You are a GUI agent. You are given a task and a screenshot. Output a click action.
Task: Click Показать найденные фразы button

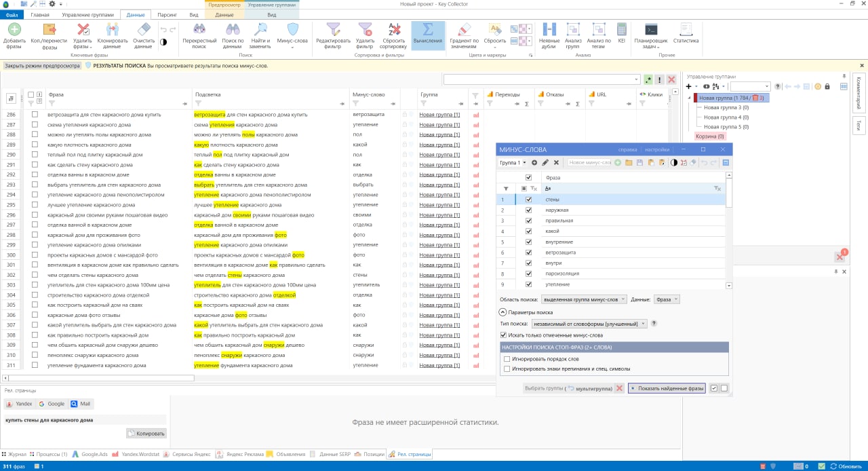point(667,388)
